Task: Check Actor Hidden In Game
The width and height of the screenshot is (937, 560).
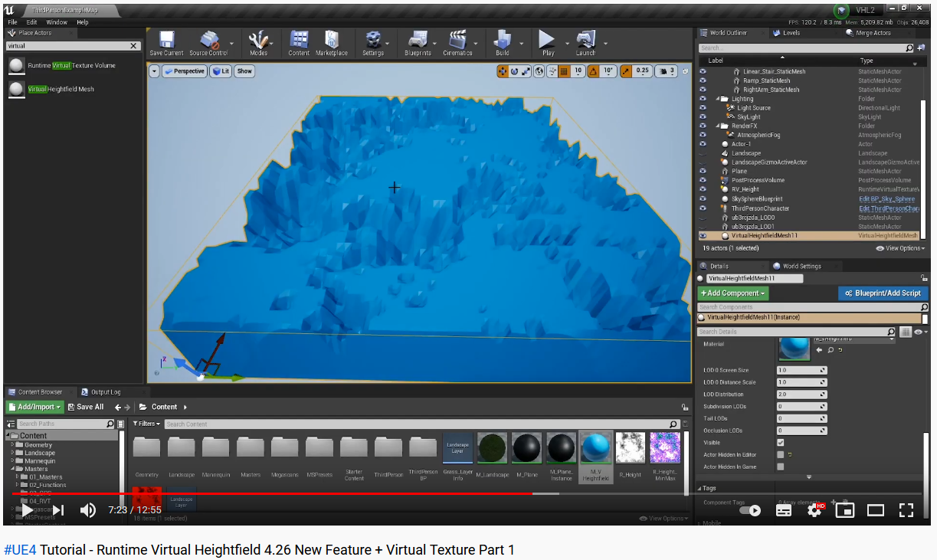Action: click(781, 466)
